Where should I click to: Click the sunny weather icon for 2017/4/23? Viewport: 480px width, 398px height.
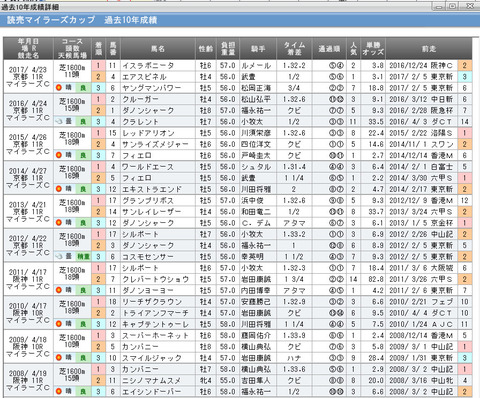pyautogui.click(x=59, y=88)
